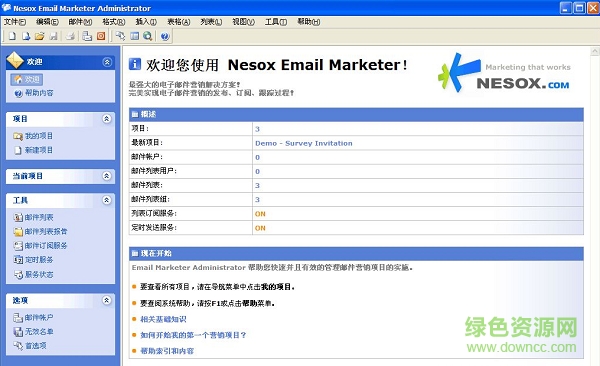
Task: Click the Demo - Survey Invitation project link
Action: (x=304, y=143)
